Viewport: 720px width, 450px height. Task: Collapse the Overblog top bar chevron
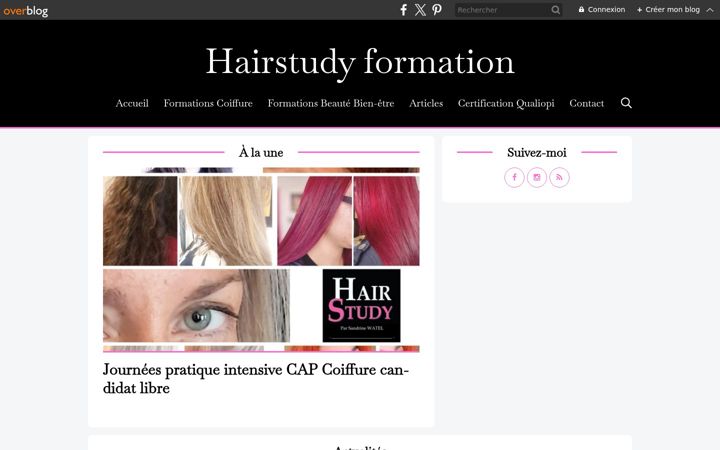coord(710,10)
